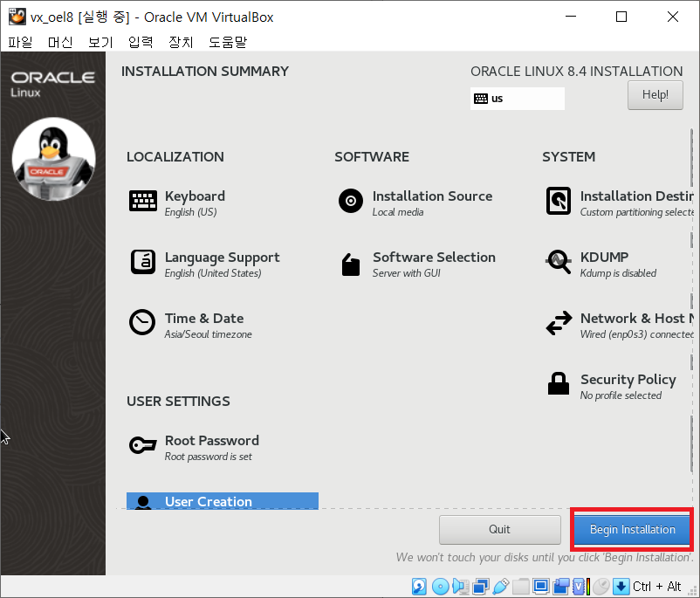Viewport: 700px width, 598px height.
Task: Click Begin Installation
Action: 632,529
